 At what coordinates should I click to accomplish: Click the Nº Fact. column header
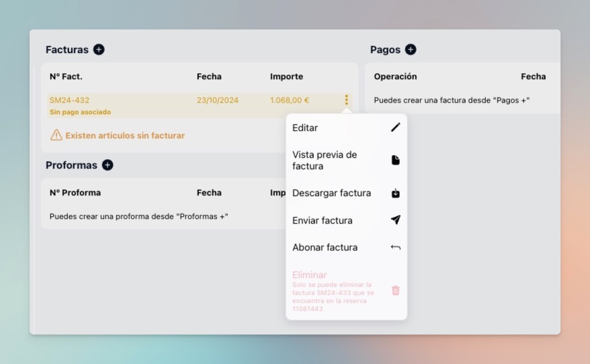[66, 77]
